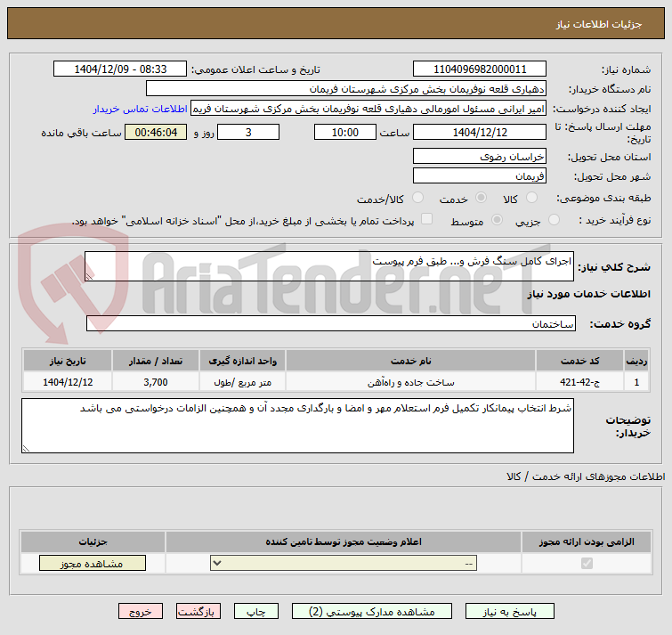
Task: Click the مشاهده مجوز button
Action: (93, 564)
